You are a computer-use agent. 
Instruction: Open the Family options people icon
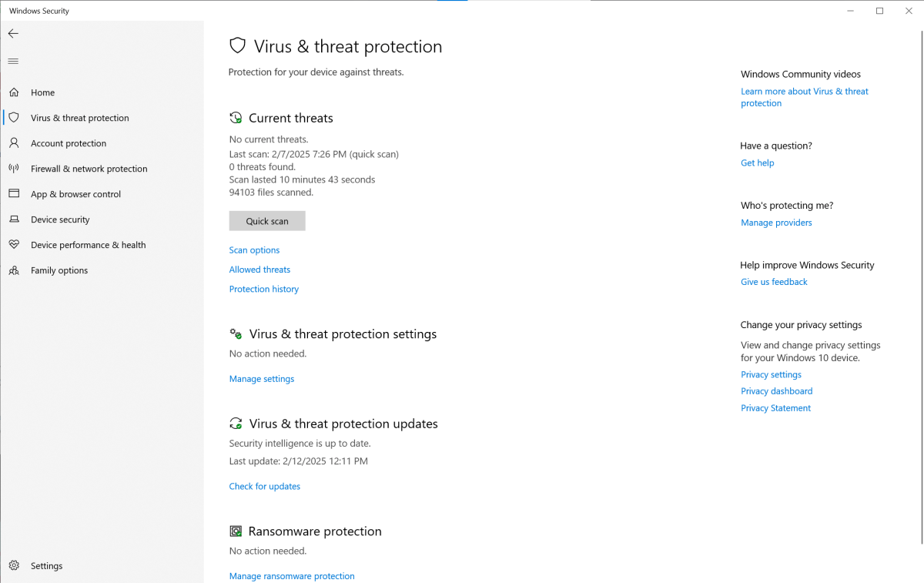(14, 270)
